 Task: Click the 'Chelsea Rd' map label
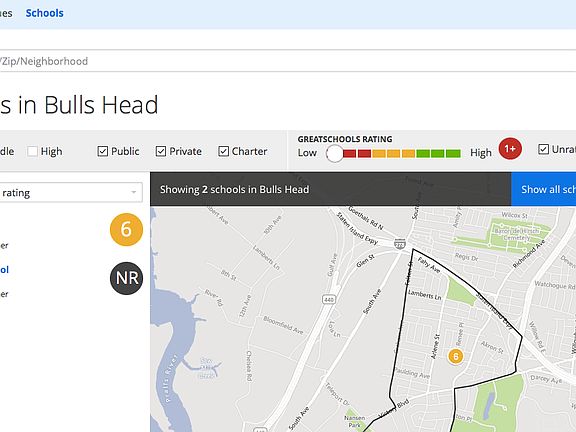click(x=249, y=366)
